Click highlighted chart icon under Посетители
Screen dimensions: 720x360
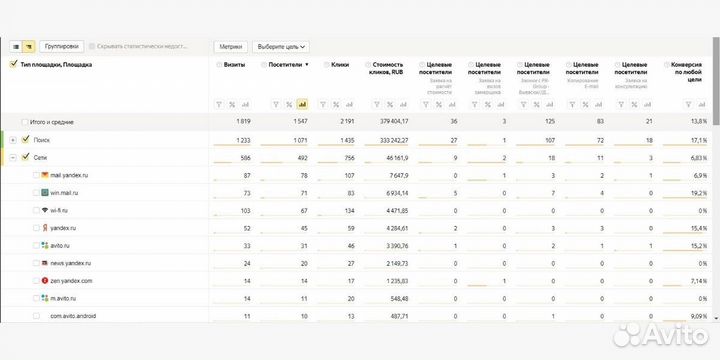tap(302, 105)
